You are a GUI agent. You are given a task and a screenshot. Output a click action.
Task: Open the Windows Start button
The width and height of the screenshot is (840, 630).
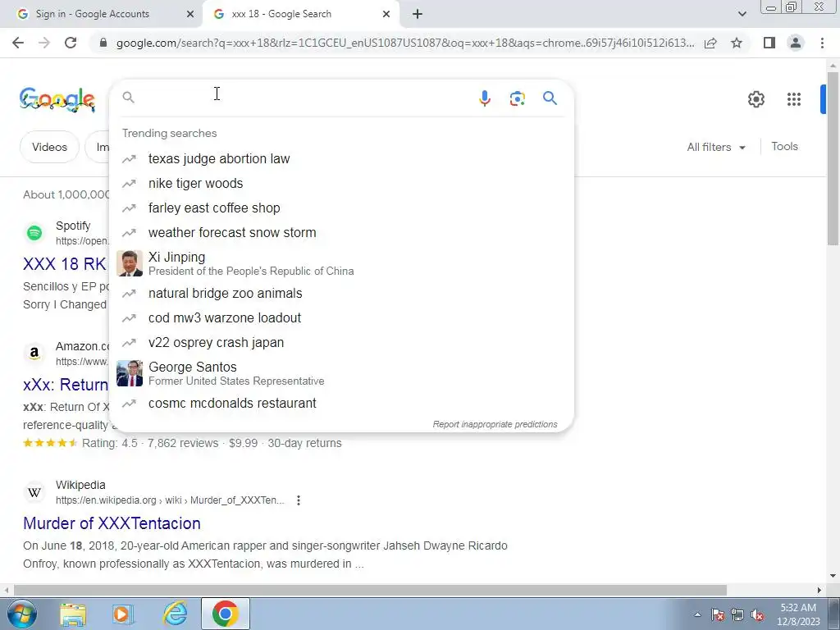(22, 614)
